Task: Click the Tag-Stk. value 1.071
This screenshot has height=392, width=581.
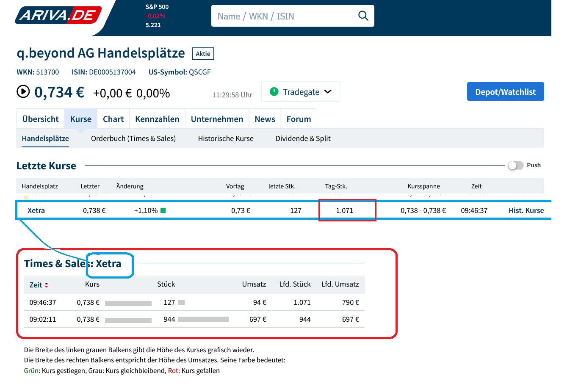Action: (345, 210)
